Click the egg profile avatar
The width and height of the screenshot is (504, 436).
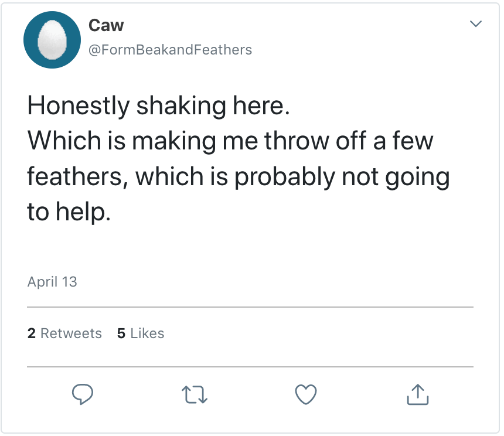tap(51, 40)
